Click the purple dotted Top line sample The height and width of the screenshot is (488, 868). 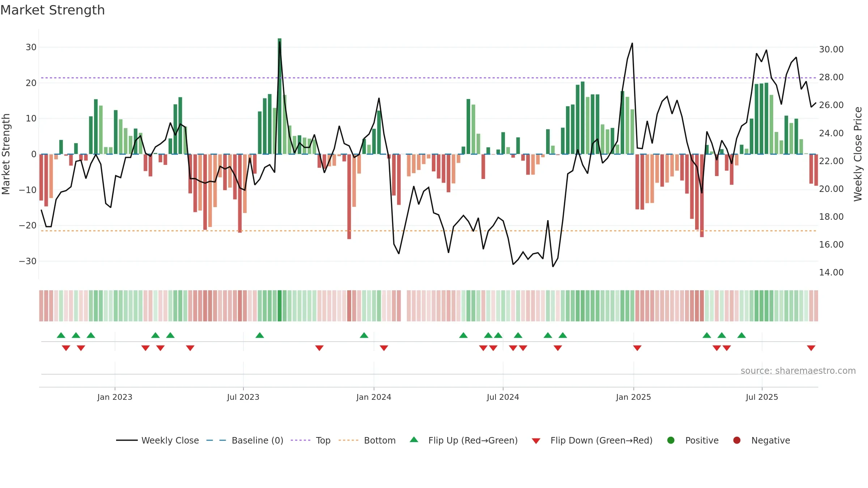click(301, 440)
